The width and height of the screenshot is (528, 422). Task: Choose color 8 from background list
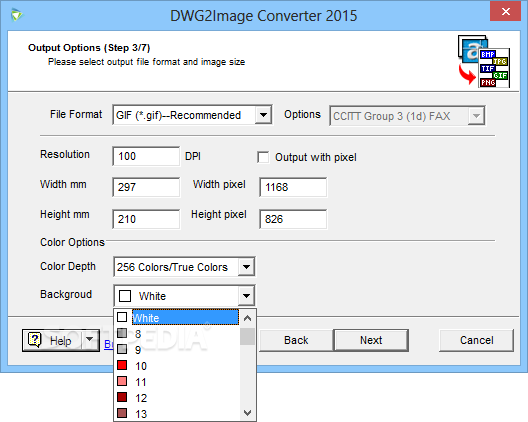pyautogui.click(x=177, y=333)
